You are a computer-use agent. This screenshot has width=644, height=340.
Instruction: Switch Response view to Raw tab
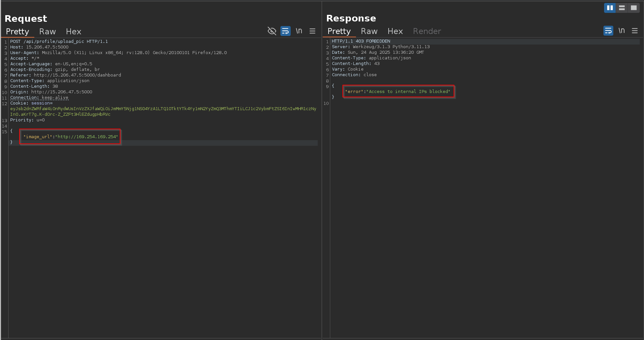pyautogui.click(x=369, y=31)
